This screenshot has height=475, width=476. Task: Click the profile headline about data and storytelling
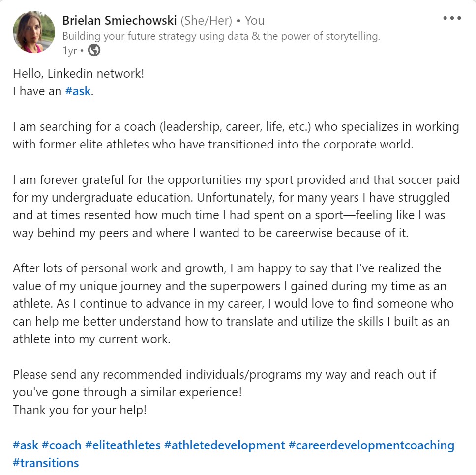point(221,36)
